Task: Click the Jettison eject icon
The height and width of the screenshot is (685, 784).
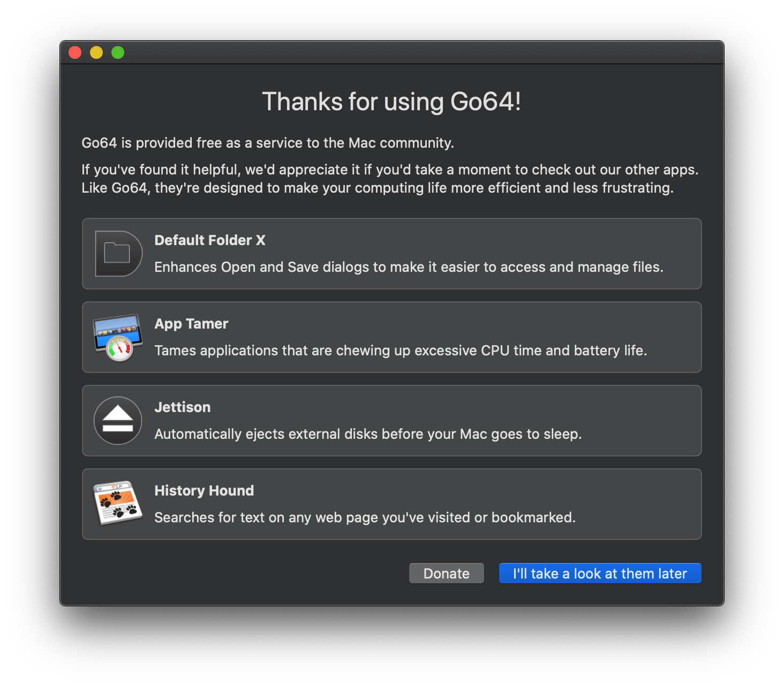Action: point(118,421)
